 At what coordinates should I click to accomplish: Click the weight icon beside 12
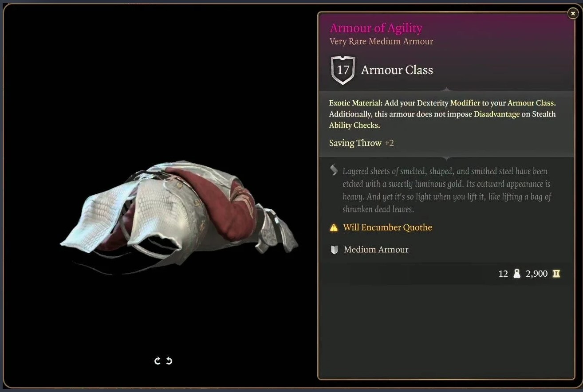coord(516,274)
